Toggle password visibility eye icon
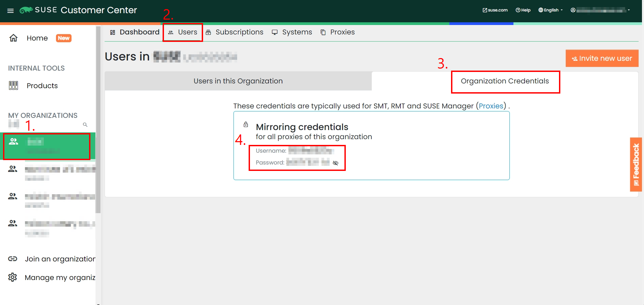This screenshot has height=305, width=644. [335, 163]
